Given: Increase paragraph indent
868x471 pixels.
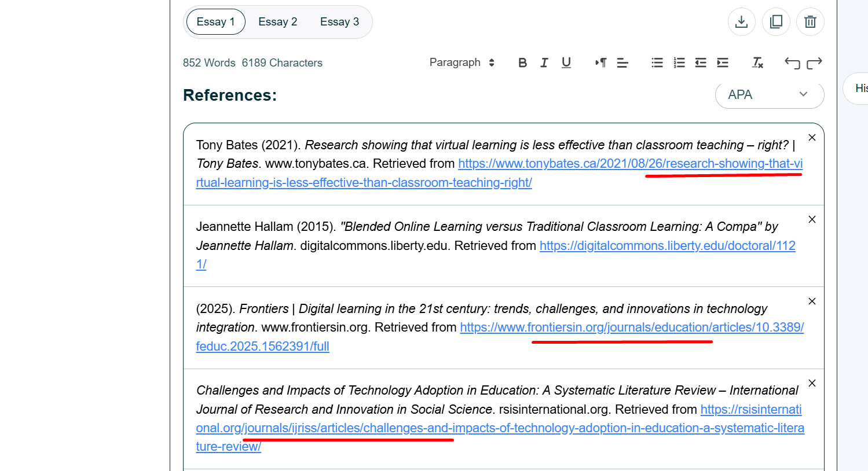Looking at the screenshot, I should click(723, 62).
